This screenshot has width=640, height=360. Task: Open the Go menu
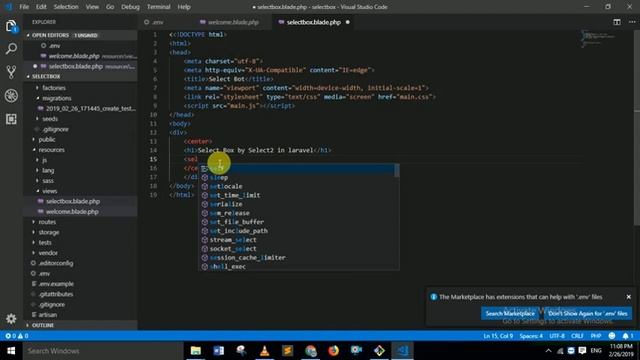click(110, 7)
